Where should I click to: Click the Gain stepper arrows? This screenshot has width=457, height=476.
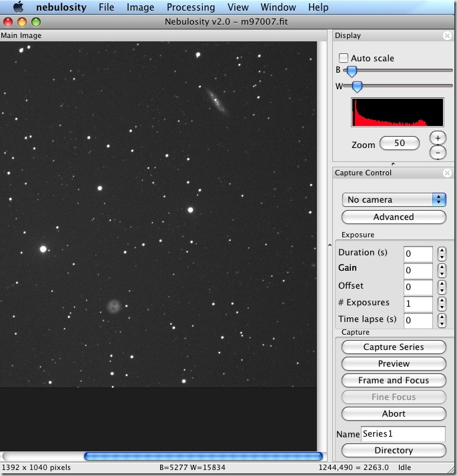[x=442, y=270]
